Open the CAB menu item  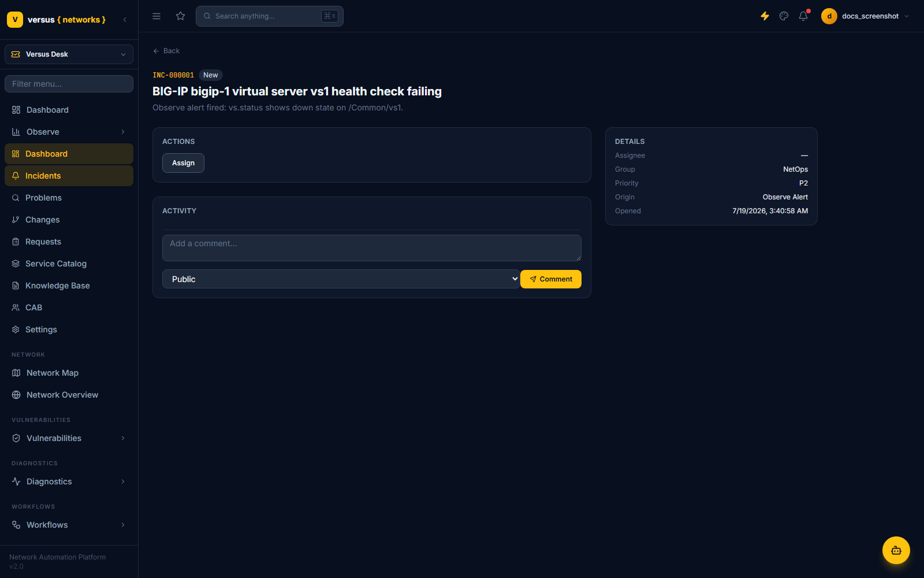(69, 307)
